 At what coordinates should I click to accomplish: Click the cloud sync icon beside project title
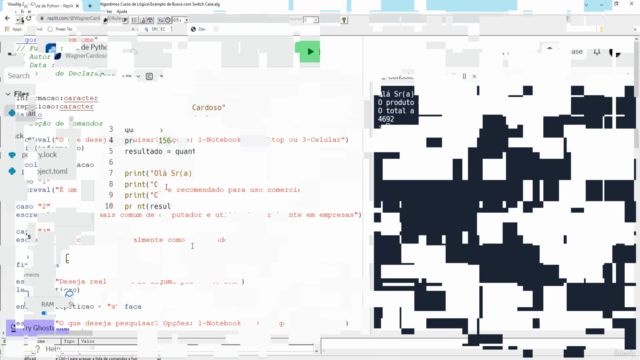(134, 52)
